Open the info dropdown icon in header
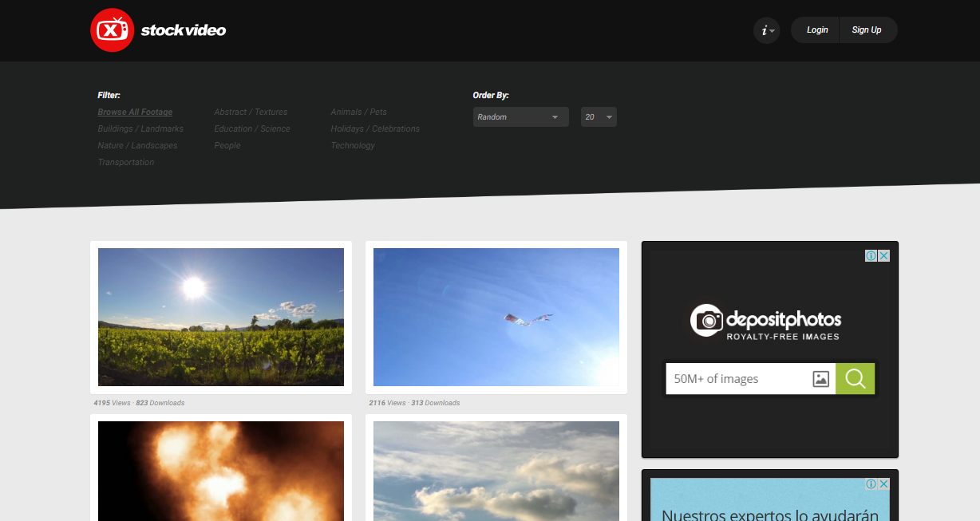This screenshot has width=980, height=521. tap(767, 30)
